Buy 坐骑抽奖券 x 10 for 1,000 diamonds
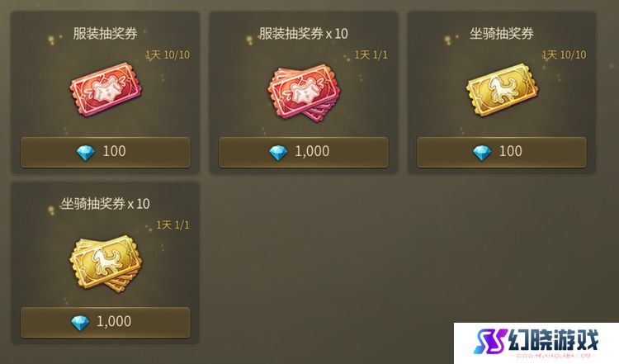The image size is (619, 364). (x=106, y=323)
